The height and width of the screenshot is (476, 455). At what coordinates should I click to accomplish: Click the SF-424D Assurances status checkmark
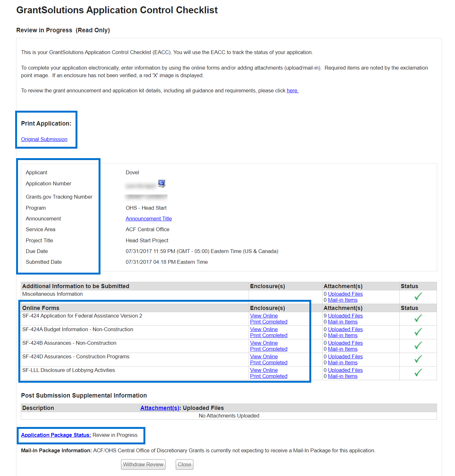[x=418, y=359]
